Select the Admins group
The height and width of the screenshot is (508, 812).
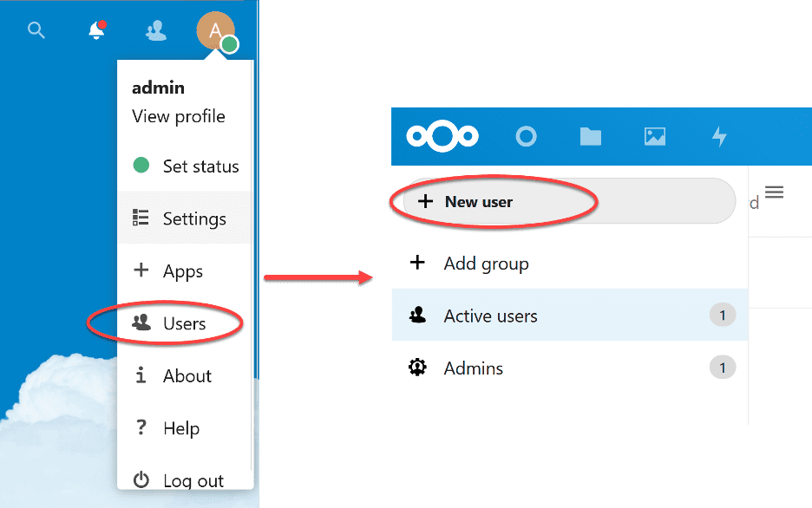pos(474,368)
